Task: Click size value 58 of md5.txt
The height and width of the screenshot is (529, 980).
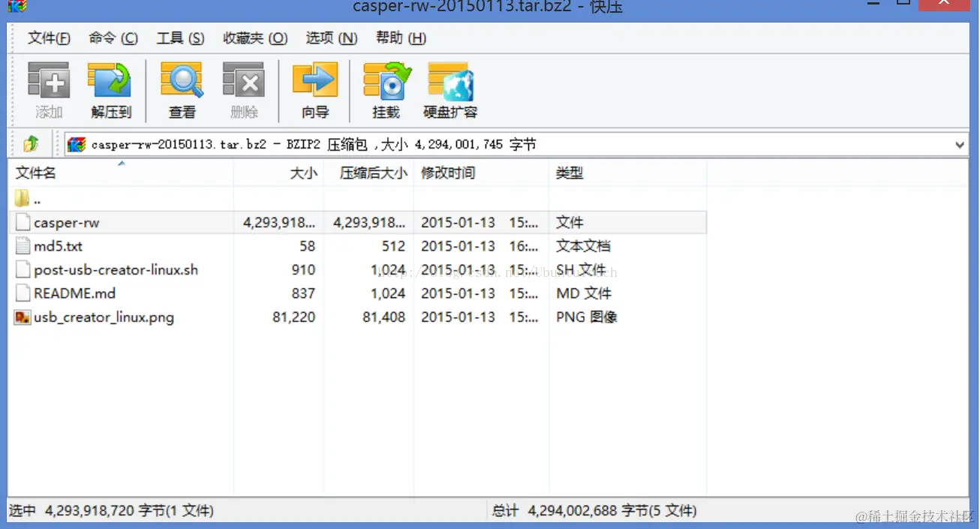Action: point(307,246)
